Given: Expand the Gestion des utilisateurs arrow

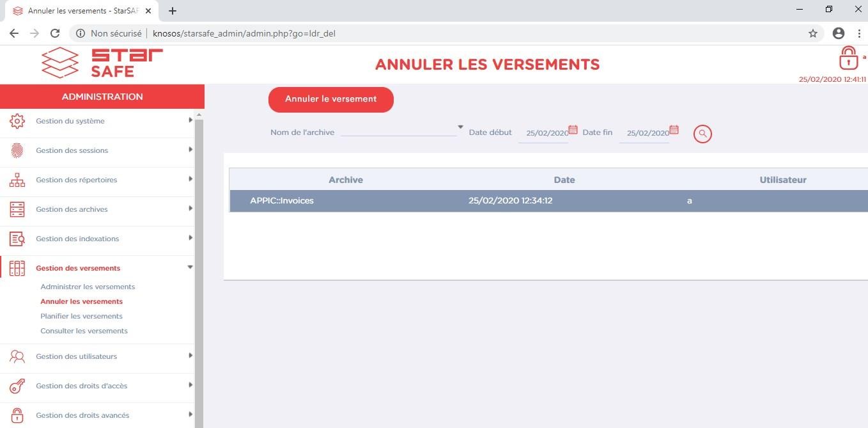Looking at the screenshot, I should tap(190, 356).
